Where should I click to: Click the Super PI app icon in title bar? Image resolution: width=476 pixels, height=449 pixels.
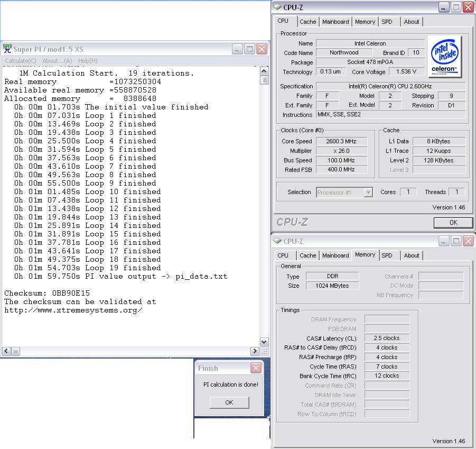(x=7, y=49)
